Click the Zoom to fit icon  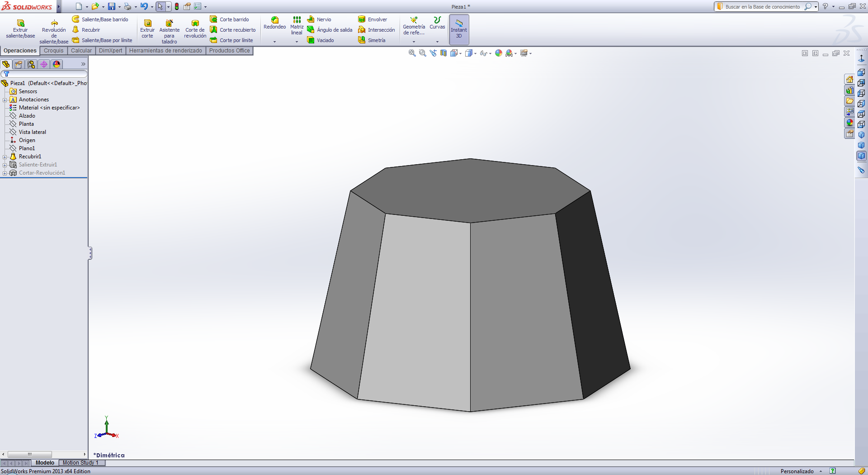tap(412, 53)
